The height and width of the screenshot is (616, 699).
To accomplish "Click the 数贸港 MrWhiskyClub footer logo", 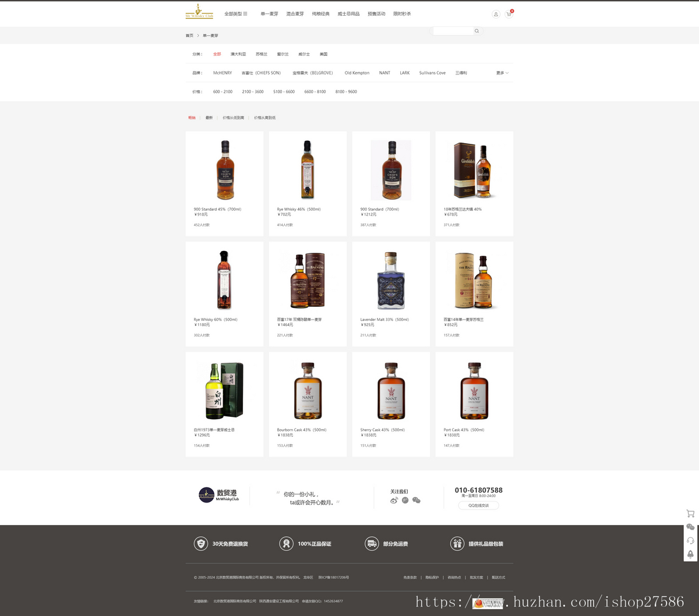I will (x=219, y=495).
